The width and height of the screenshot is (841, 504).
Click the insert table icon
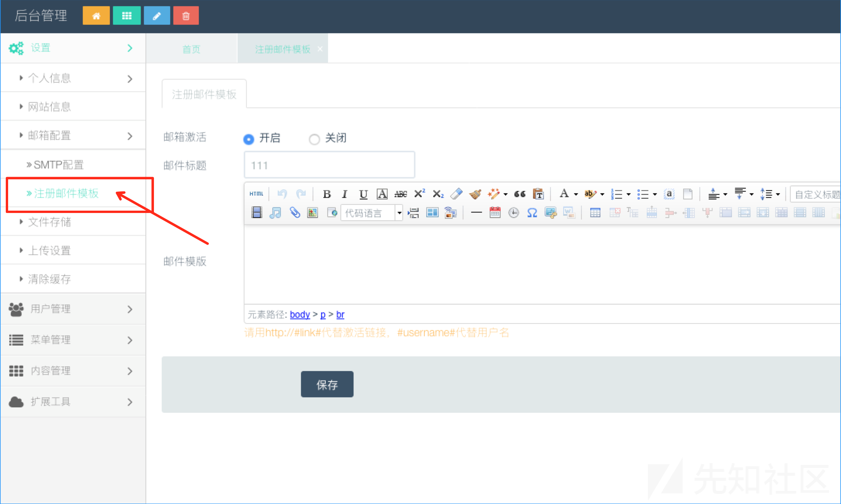[x=595, y=213]
